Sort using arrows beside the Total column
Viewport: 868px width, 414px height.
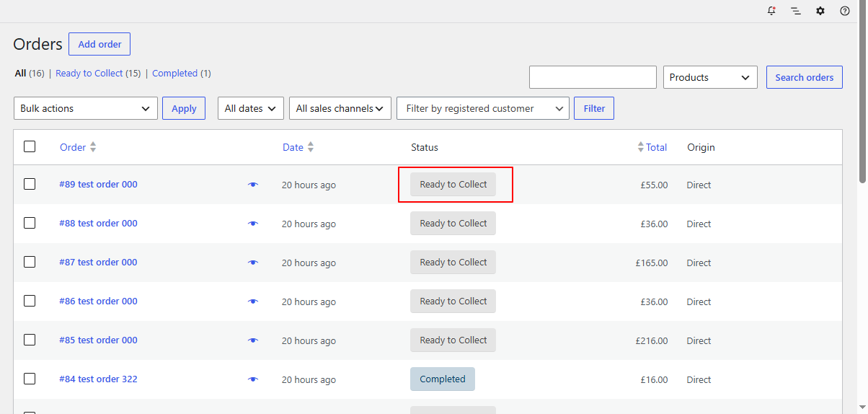point(641,147)
